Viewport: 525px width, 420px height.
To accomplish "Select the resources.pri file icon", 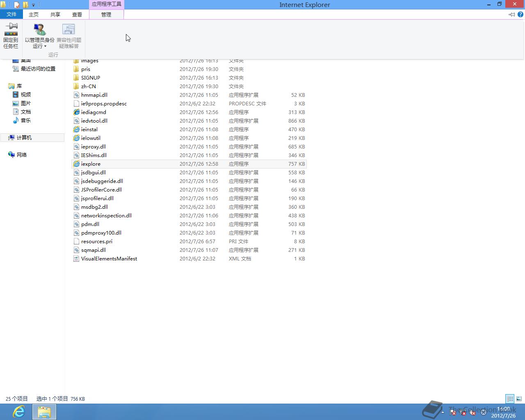I will click(76, 241).
